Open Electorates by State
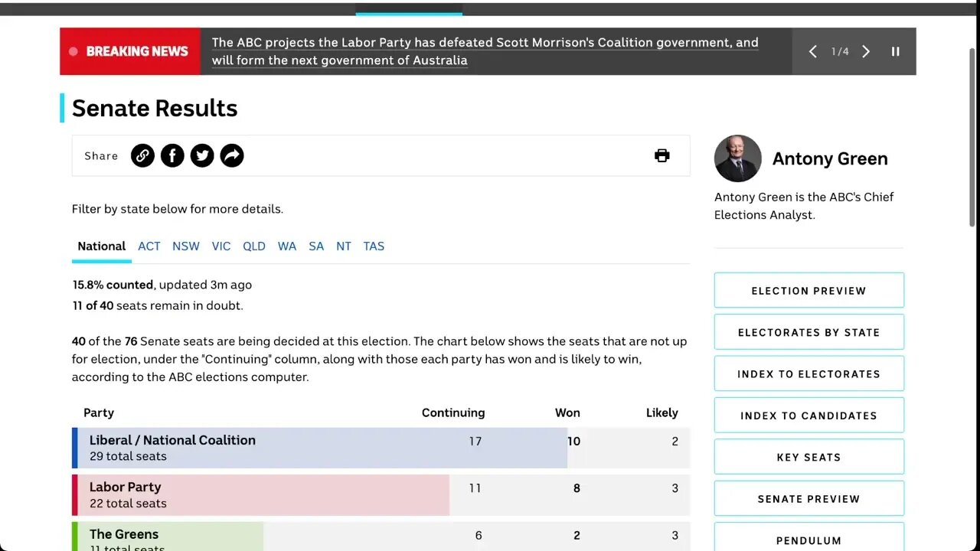 [808, 332]
